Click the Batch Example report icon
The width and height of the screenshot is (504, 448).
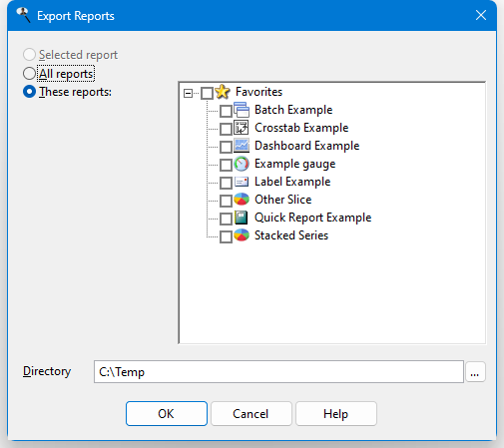(242, 110)
